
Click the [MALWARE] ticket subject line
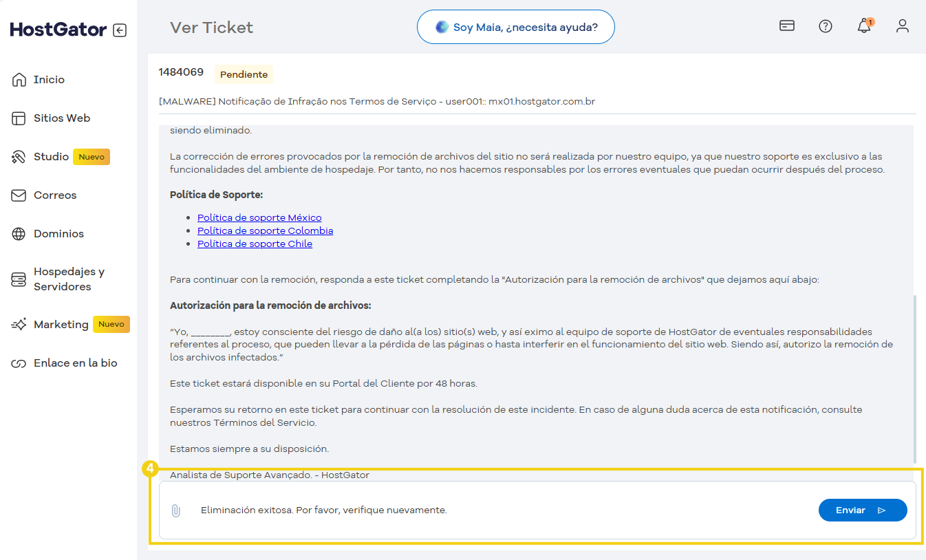376,101
